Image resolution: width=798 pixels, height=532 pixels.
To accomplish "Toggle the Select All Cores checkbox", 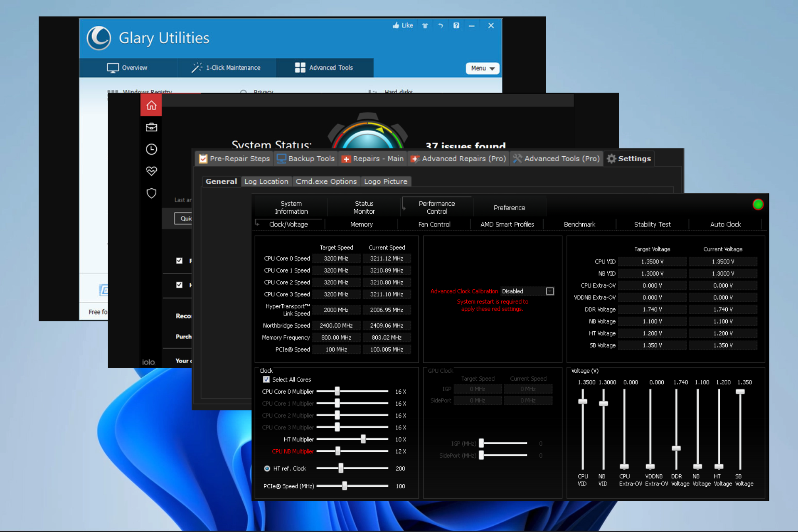I will 266,379.
